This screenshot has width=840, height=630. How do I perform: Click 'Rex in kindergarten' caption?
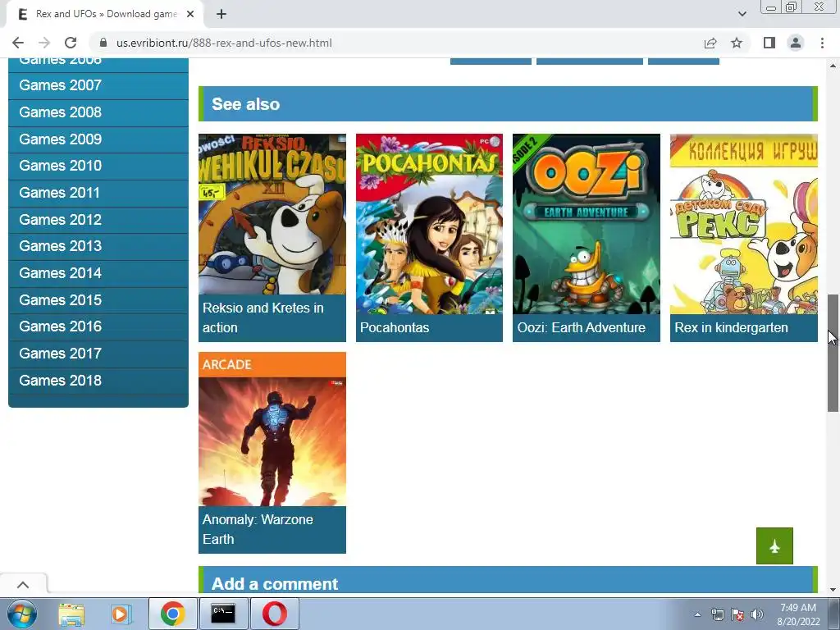(731, 328)
